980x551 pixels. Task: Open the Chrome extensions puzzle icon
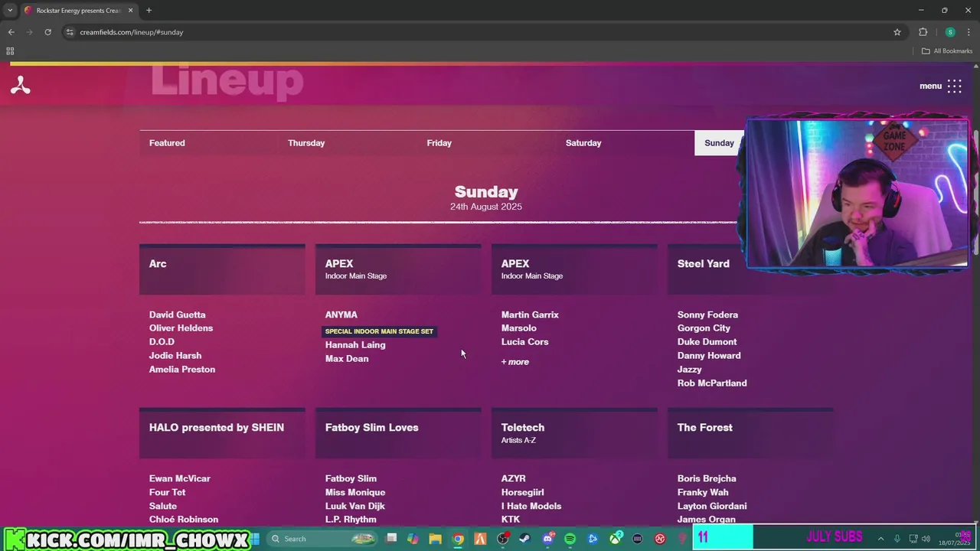[923, 32]
